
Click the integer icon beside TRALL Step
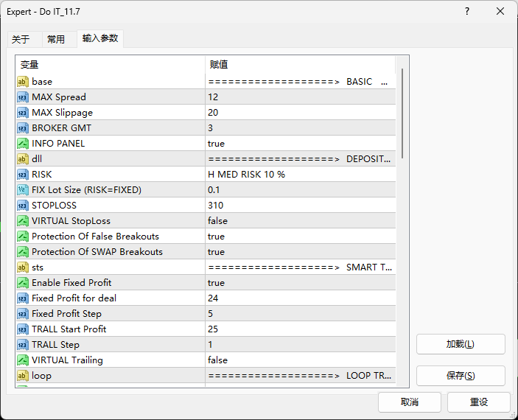pyautogui.click(x=22, y=345)
